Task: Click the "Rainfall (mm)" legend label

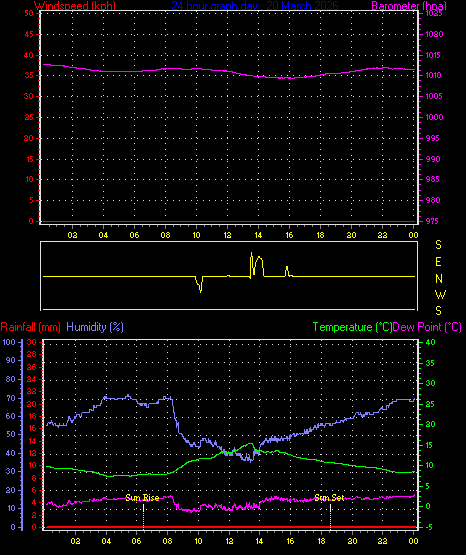Action: 30,327
